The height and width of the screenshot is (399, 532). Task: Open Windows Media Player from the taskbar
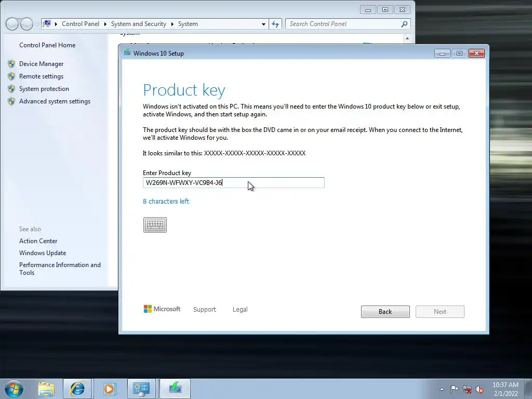[109, 389]
